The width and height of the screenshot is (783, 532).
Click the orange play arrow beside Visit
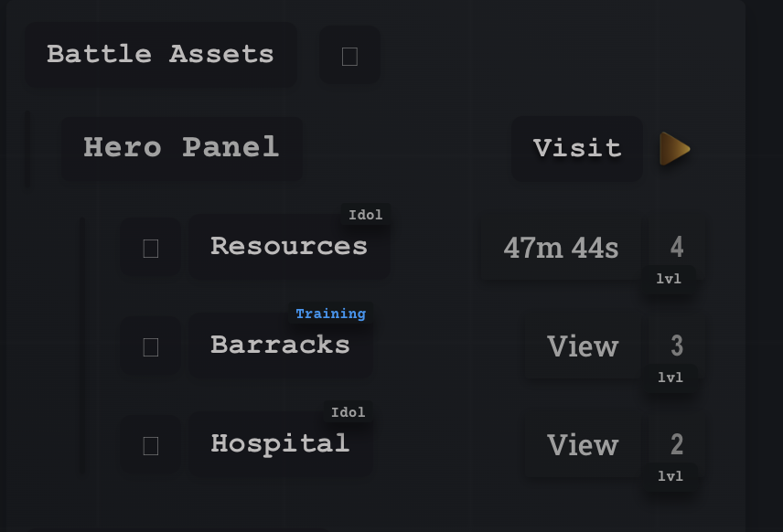[675, 148]
